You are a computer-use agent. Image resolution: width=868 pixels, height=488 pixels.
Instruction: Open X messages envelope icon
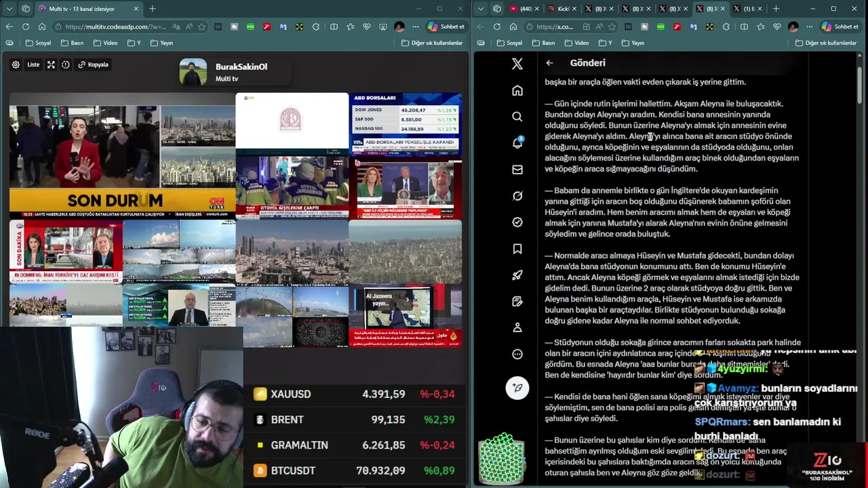tap(517, 169)
